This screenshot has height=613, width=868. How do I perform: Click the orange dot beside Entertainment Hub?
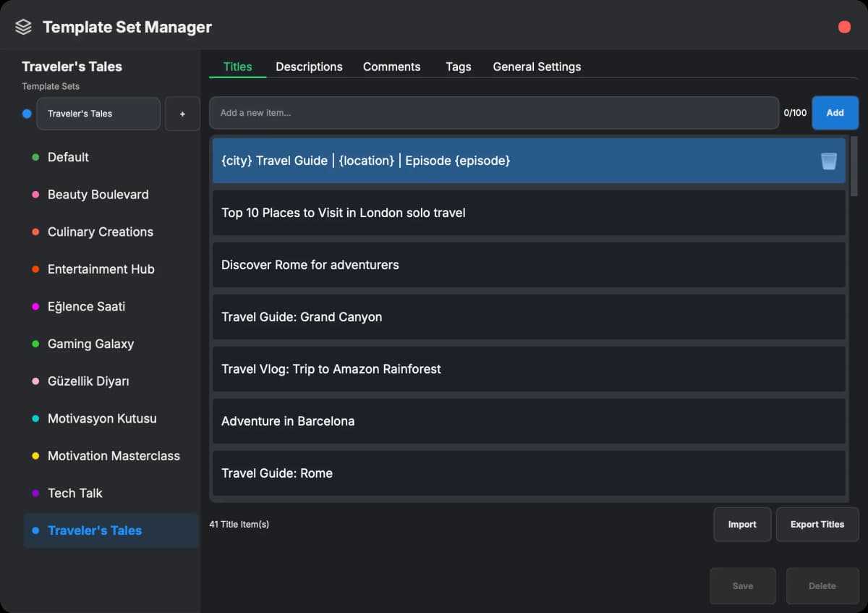pyautogui.click(x=35, y=269)
